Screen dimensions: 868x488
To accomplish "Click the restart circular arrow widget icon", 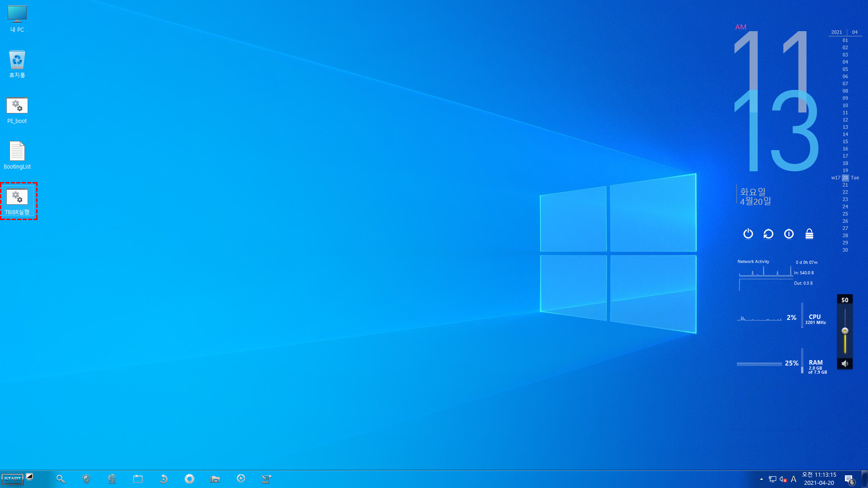I will (769, 234).
